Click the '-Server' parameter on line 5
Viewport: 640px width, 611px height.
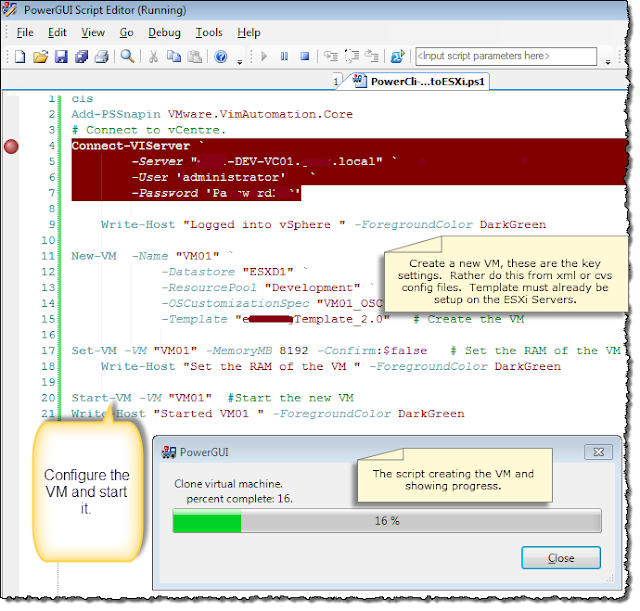click(x=157, y=162)
